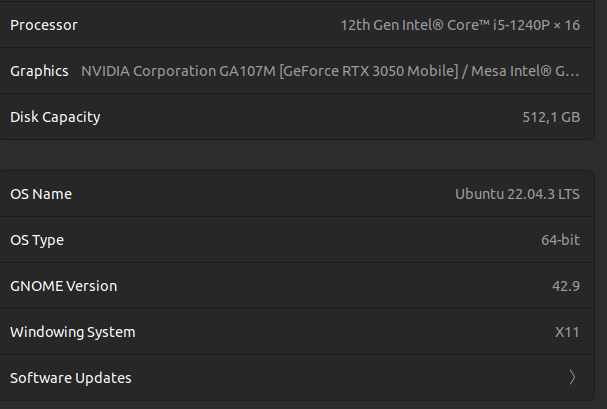Click the OS Type label
Viewport: 607px width, 409px height.
tap(37, 240)
